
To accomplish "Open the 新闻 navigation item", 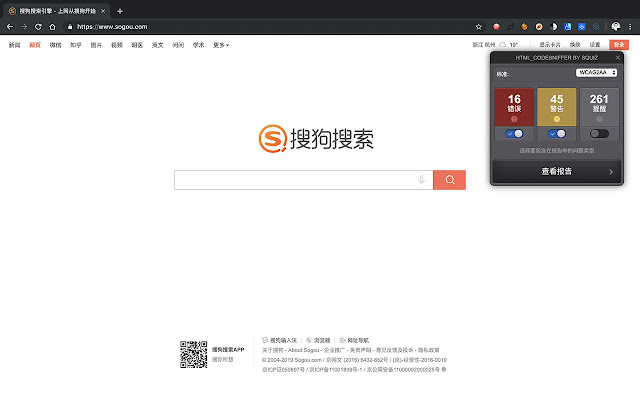I will pyautogui.click(x=14, y=45).
